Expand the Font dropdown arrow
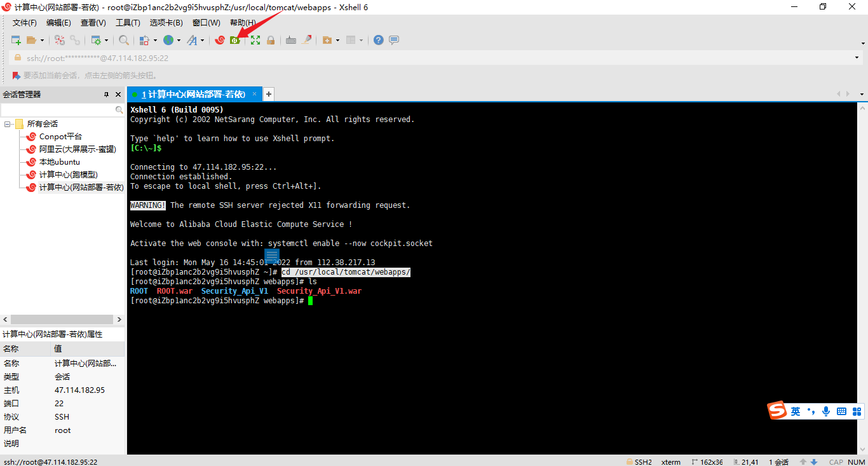Viewport: 868px width, 466px height. pyautogui.click(x=202, y=40)
